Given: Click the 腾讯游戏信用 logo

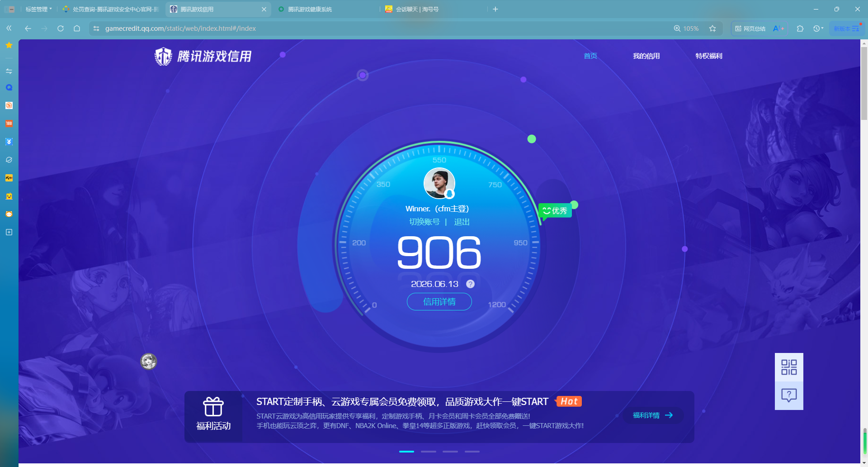Looking at the screenshot, I should (203, 56).
